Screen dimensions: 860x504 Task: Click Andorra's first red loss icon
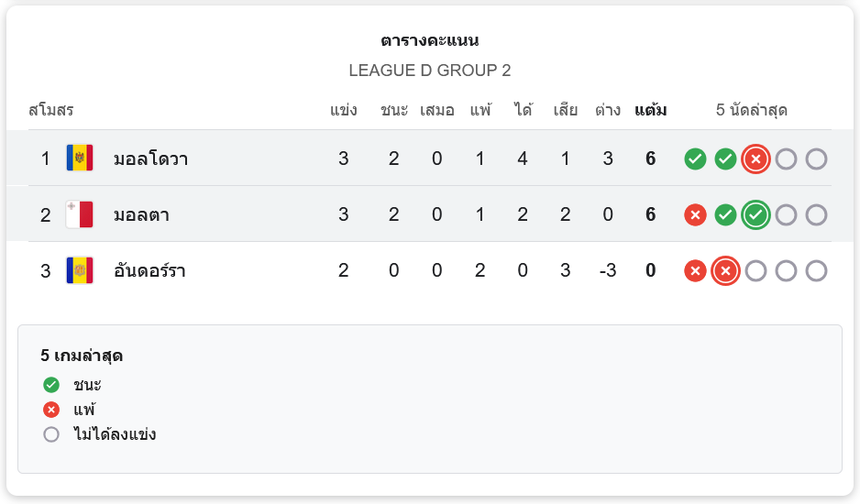(695, 271)
